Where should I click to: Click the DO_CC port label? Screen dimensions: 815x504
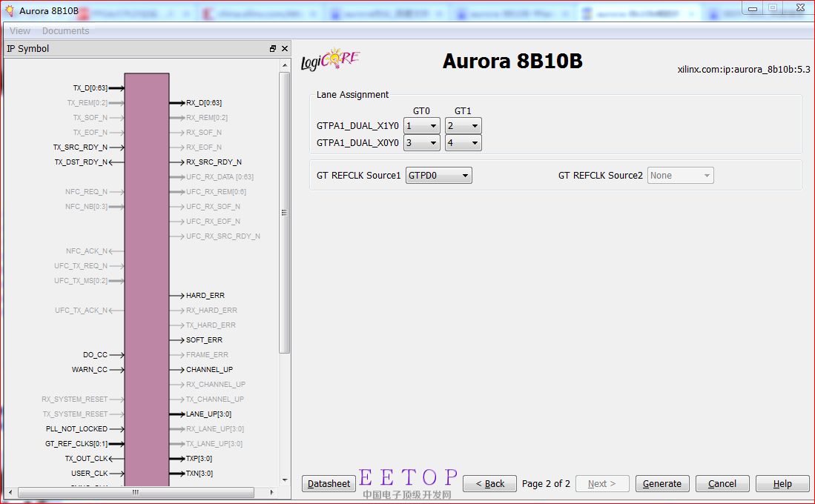(95, 355)
